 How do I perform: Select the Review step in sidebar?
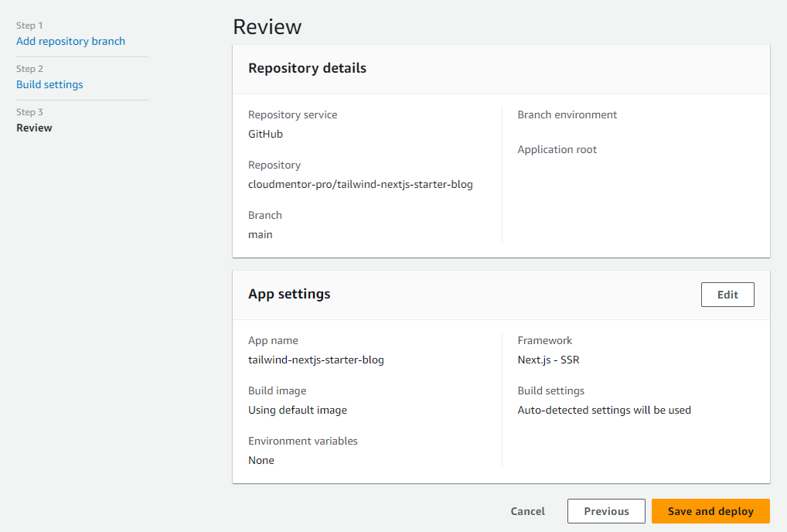pyautogui.click(x=34, y=128)
